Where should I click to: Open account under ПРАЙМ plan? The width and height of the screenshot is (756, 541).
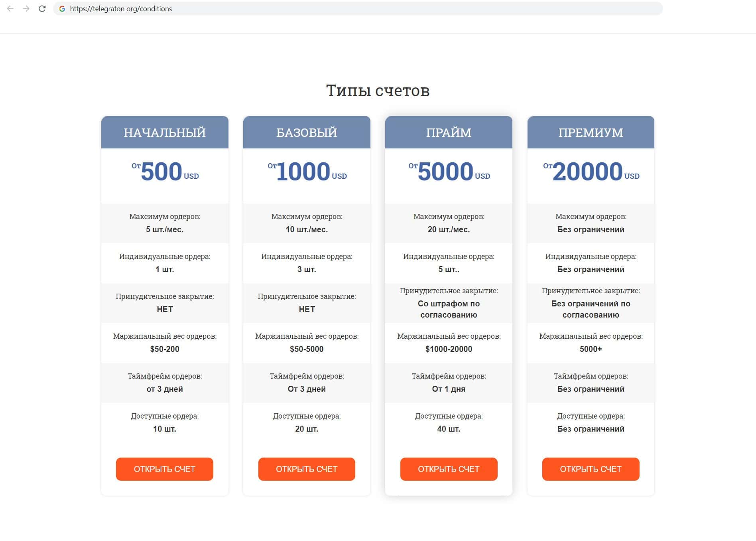[x=449, y=469]
